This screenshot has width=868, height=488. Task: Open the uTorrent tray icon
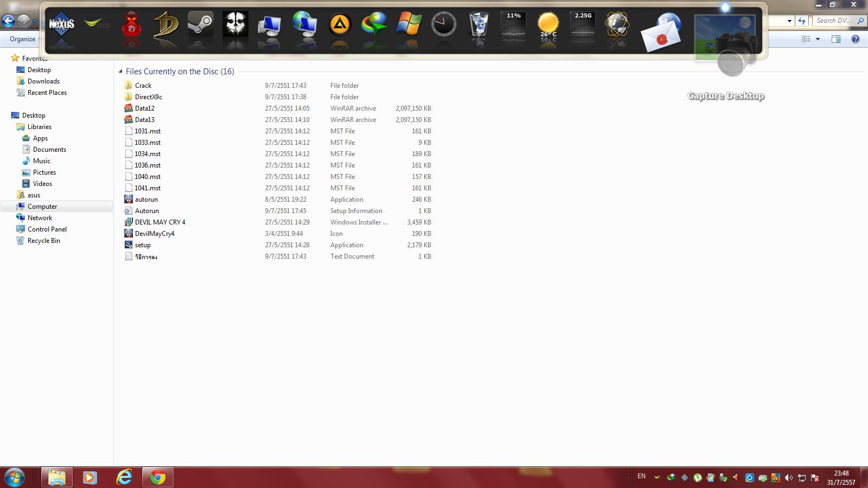[x=697, y=478]
